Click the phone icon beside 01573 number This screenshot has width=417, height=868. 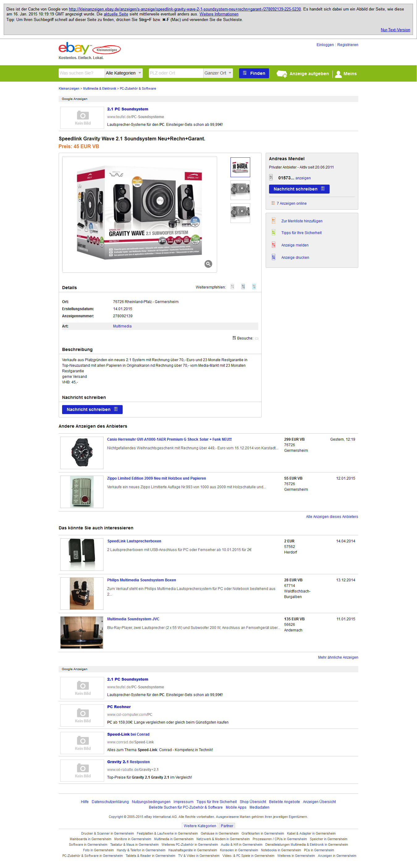[x=271, y=177]
